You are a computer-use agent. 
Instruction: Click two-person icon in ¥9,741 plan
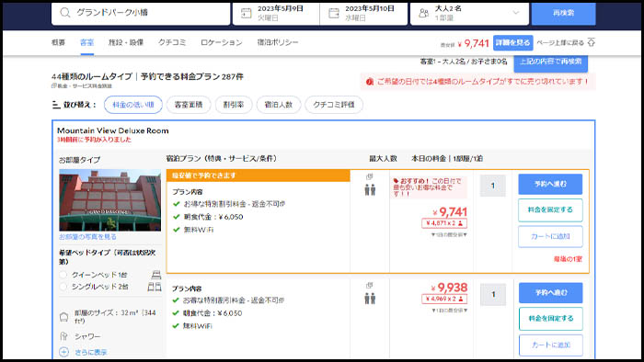[x=370, y=190]
